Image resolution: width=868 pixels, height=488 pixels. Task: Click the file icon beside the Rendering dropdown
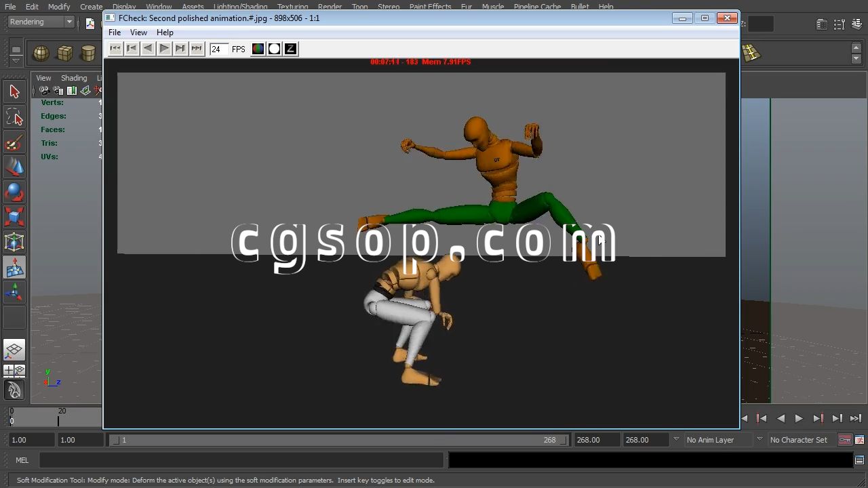pyautogui.click(x=90, y=23)
